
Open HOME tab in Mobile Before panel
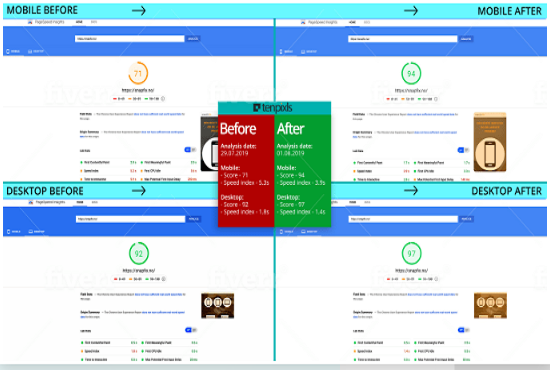pyautogui.click(x=79, y=22)
